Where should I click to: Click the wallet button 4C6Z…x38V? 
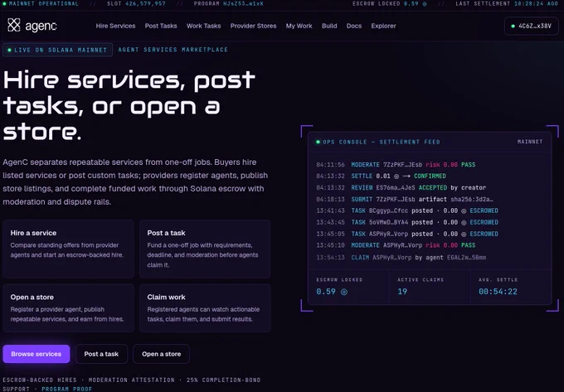532,26
